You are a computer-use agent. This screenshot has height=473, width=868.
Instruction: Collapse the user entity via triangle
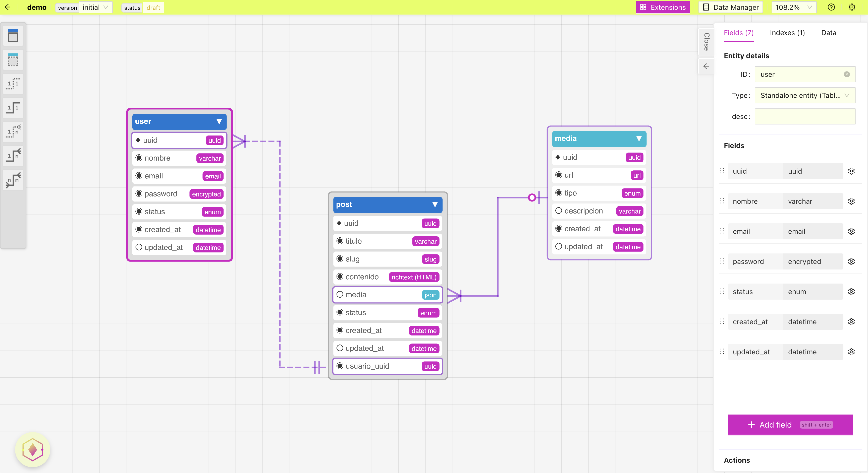[x=219, y=121]
